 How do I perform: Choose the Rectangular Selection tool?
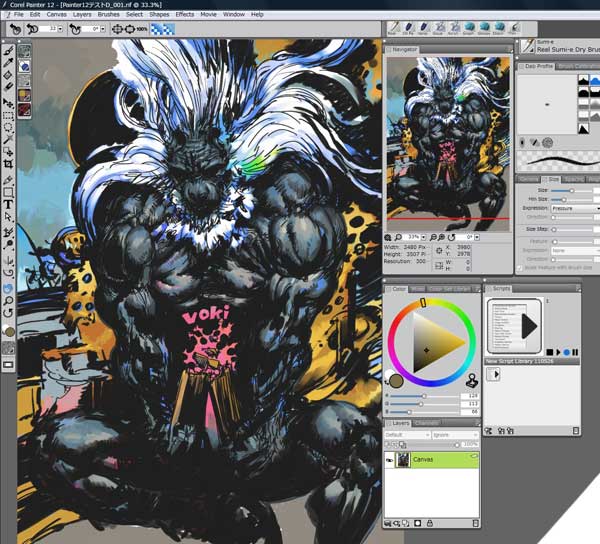(8, 115)
